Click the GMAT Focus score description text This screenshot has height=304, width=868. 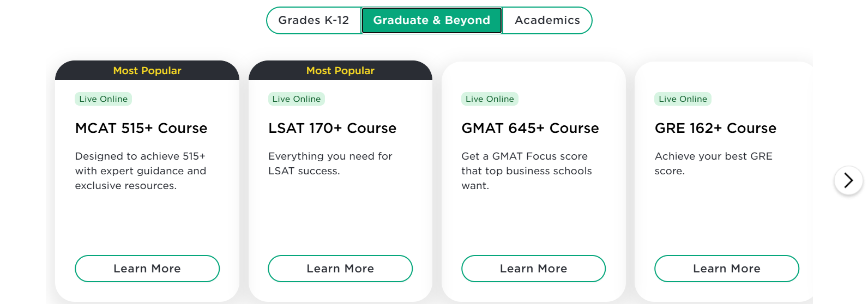click(526, 171)
